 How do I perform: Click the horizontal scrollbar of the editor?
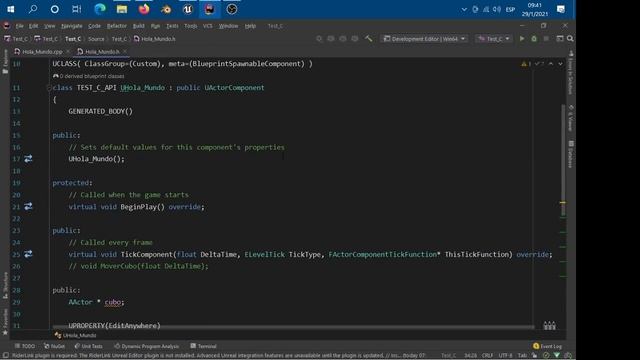(x=293, y=327)
